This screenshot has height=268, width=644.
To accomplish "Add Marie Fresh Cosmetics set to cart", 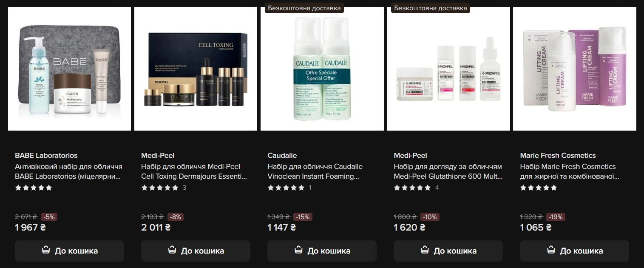I will (574, 251).
